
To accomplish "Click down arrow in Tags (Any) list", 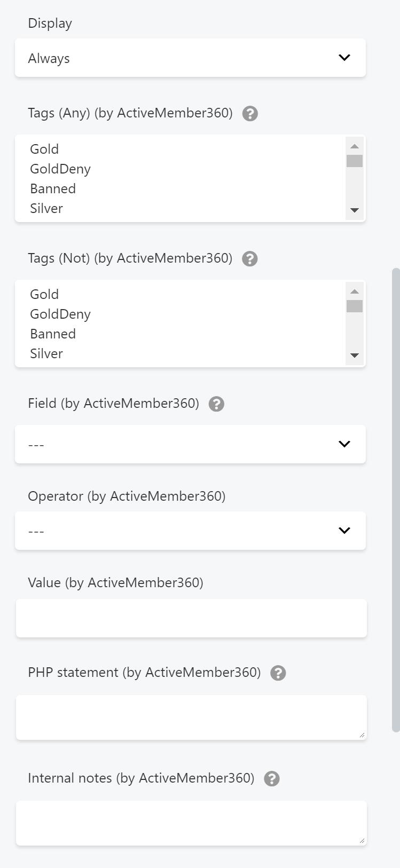I will click(355, 211).
